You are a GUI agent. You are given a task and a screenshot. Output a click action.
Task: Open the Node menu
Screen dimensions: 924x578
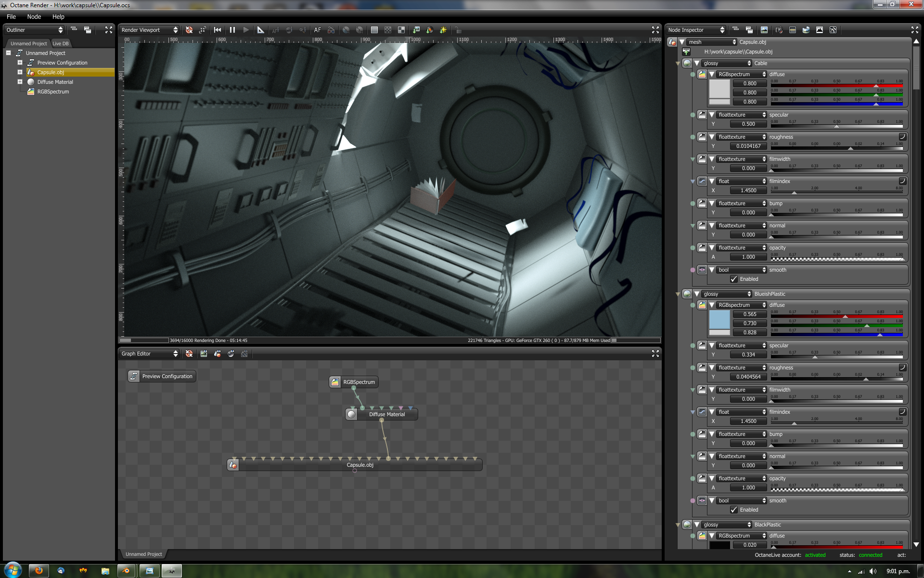point(34,16)
